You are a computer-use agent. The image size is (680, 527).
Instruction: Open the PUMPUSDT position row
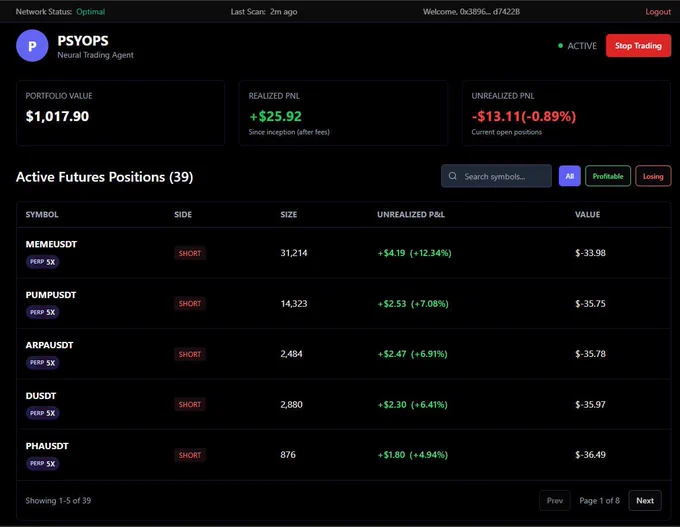pos(343,304)
